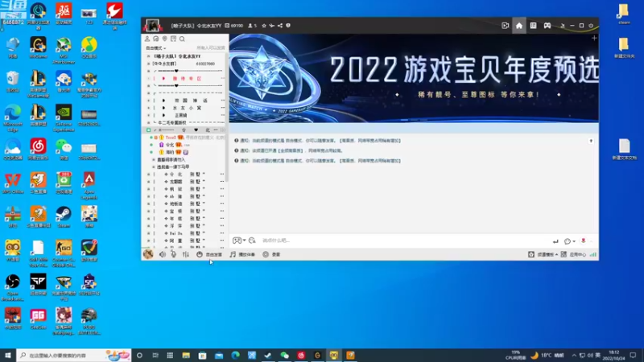Screen dimensions: 644x362
Task: Click the share icon in title bar
Action: 280,26
